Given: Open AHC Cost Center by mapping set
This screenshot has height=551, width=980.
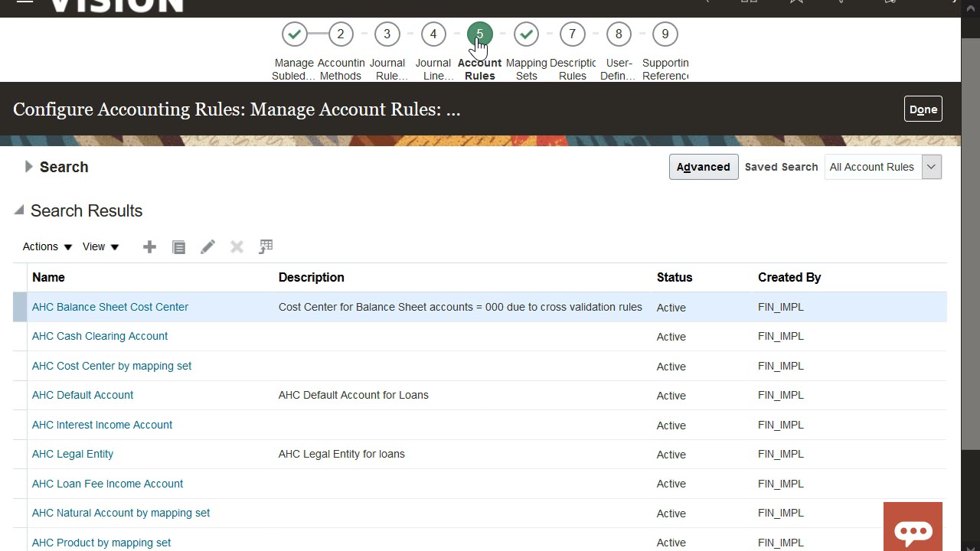Looking at the screenshot, I should 112,366.
